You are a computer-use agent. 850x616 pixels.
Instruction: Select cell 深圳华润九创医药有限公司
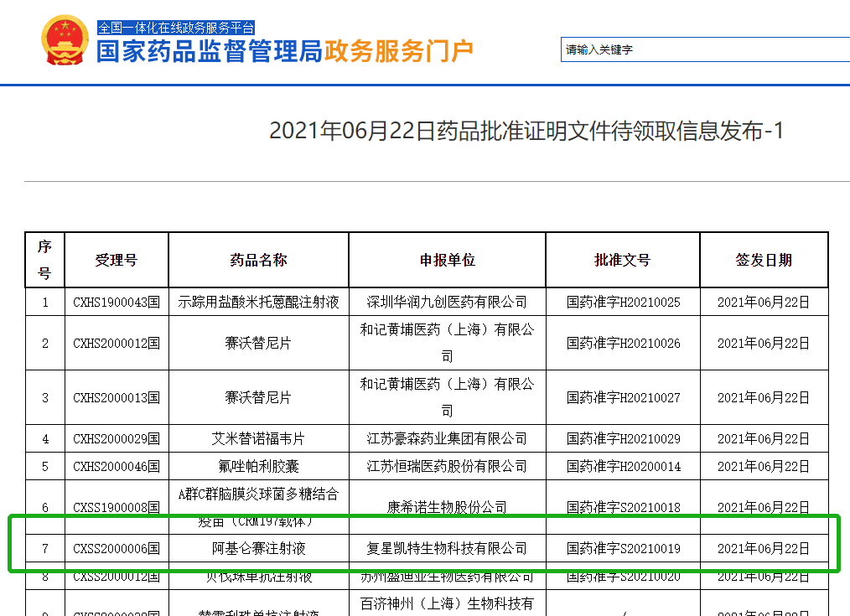point(448,302)
